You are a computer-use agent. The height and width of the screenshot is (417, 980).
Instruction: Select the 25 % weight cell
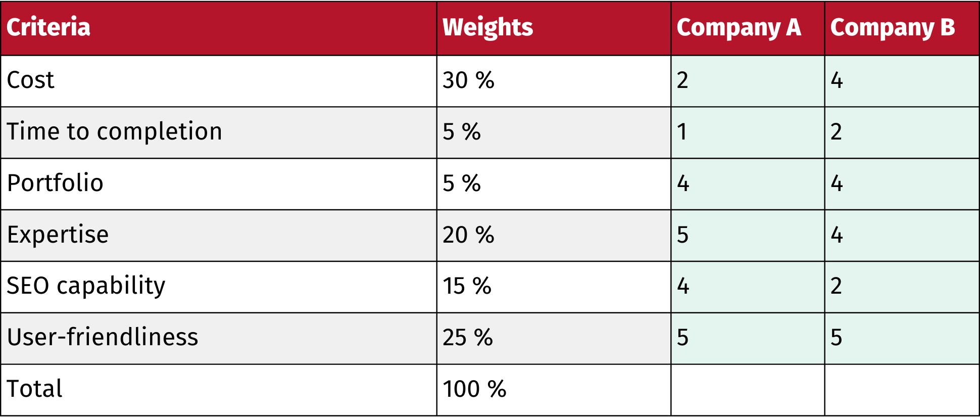click(x=554, y=338)
